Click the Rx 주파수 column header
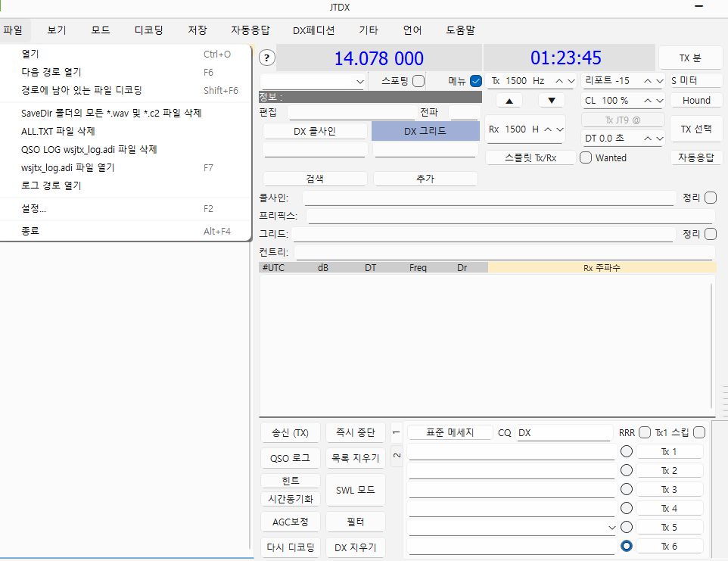 [x=602, y=268]
